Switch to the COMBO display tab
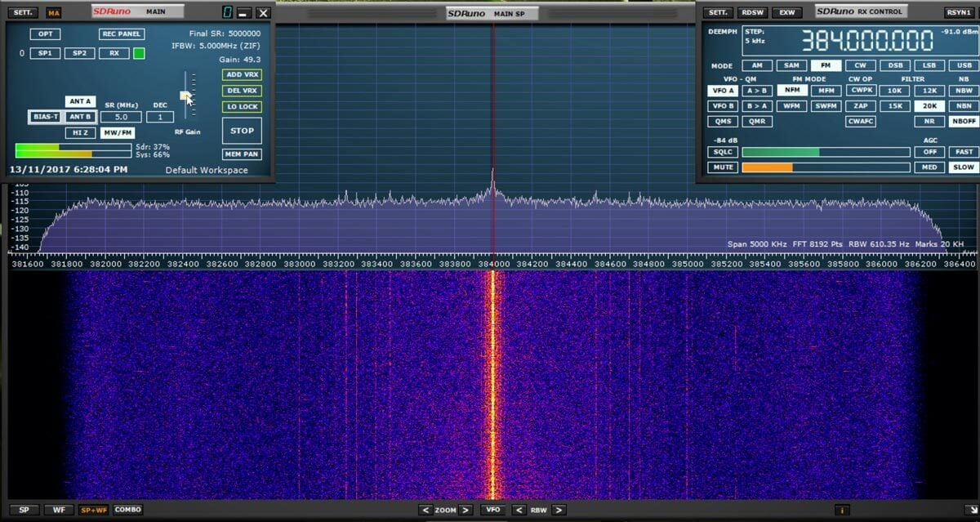Viewport: 980px width, 522px height. [127, 509]
